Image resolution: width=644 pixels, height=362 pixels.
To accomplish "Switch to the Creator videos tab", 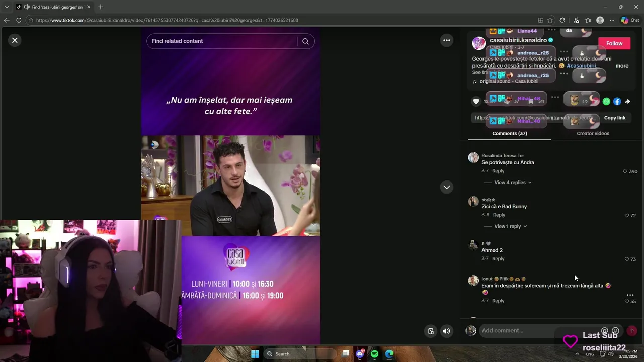I will [593, 133].
